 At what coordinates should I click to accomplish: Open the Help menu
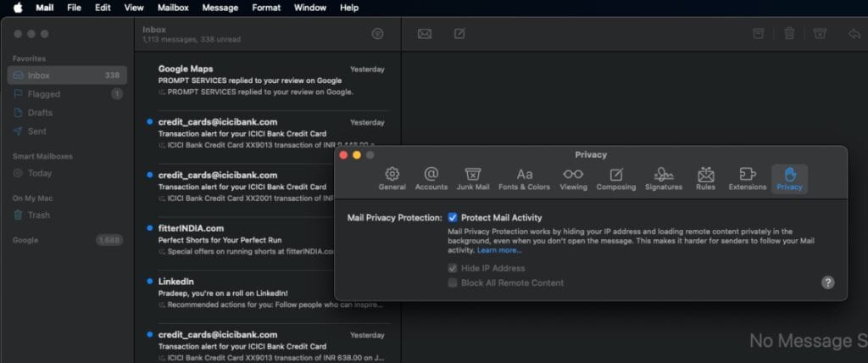click(x=348, y=8)
